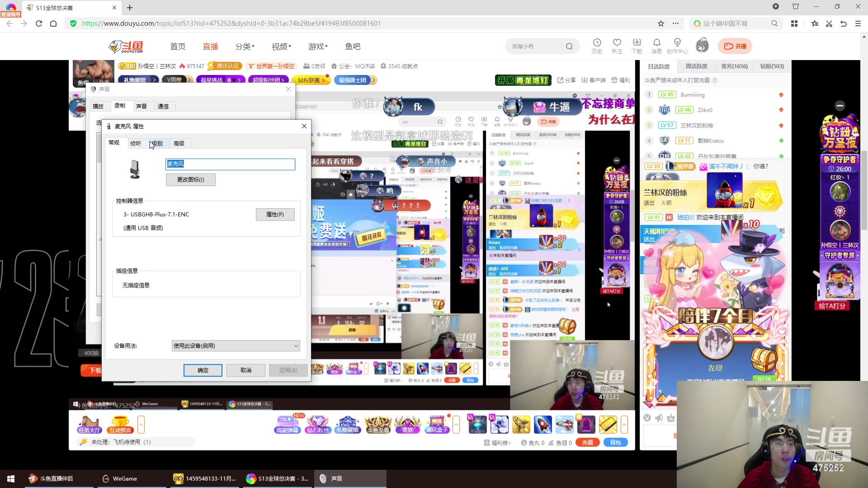Collapse the 钻粉万圣夜 side widget with minus

pos(840,106)
